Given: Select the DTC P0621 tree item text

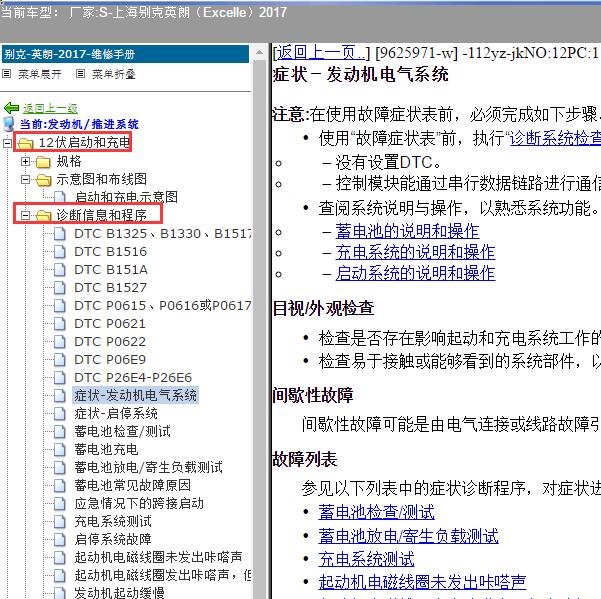Looking at the screenshot, I should (110, 323).
